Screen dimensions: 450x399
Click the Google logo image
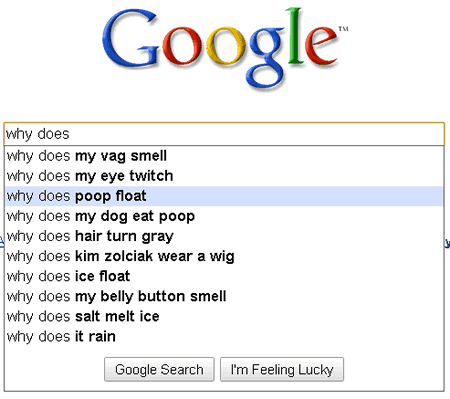(x=225, y=49)
